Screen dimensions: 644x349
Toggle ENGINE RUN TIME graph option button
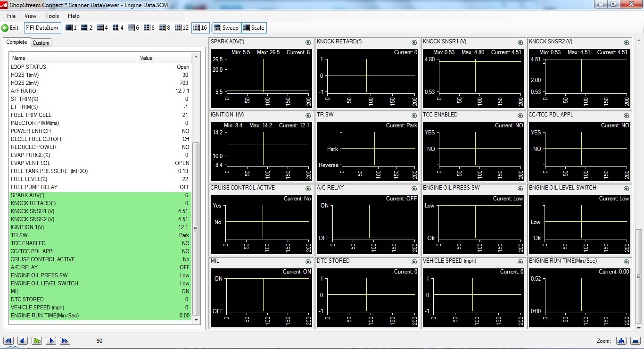pyautogui.click(x=626, y=262)
